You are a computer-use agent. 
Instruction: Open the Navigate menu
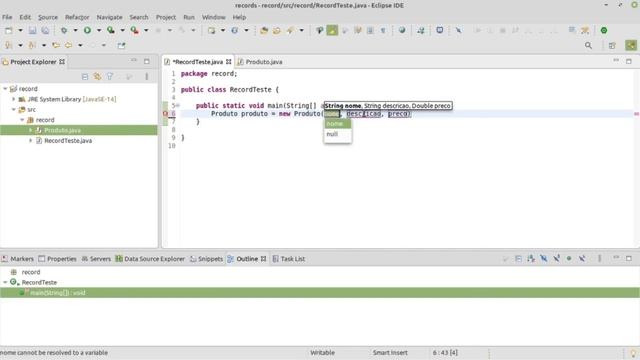click(x=109, y=17)
